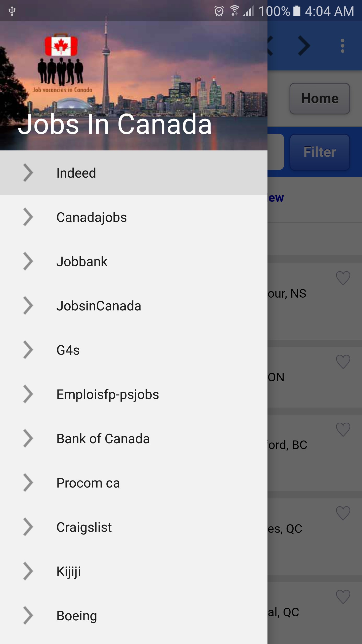Image resolution: width=362 pixels, height=644 pixels.
Task: Click chevron next to Jobbank
Action: [x=28, y=261]
